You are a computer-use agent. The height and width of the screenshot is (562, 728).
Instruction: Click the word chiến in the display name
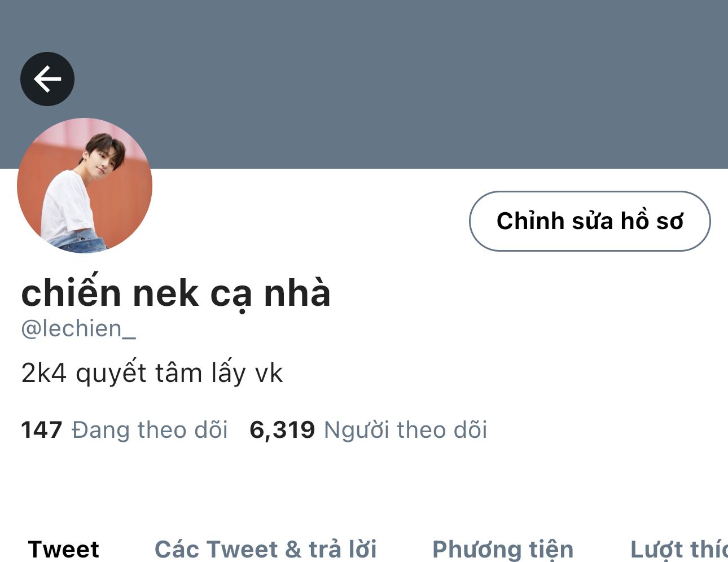[x=71, y=292]
